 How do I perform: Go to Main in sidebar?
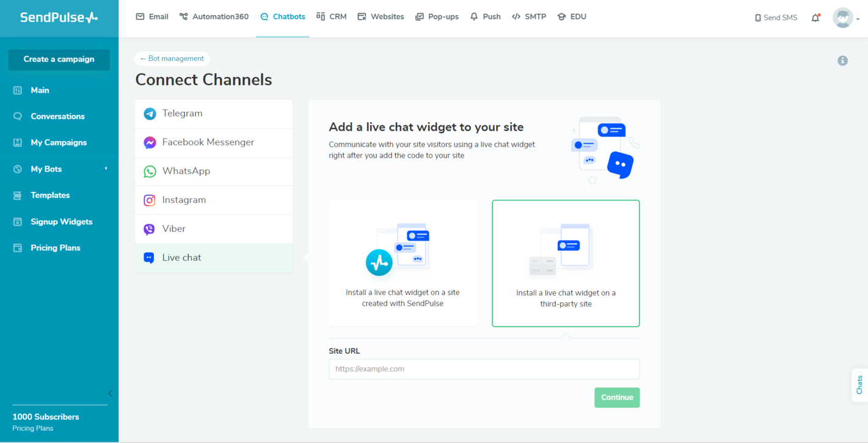pos(40,90)
